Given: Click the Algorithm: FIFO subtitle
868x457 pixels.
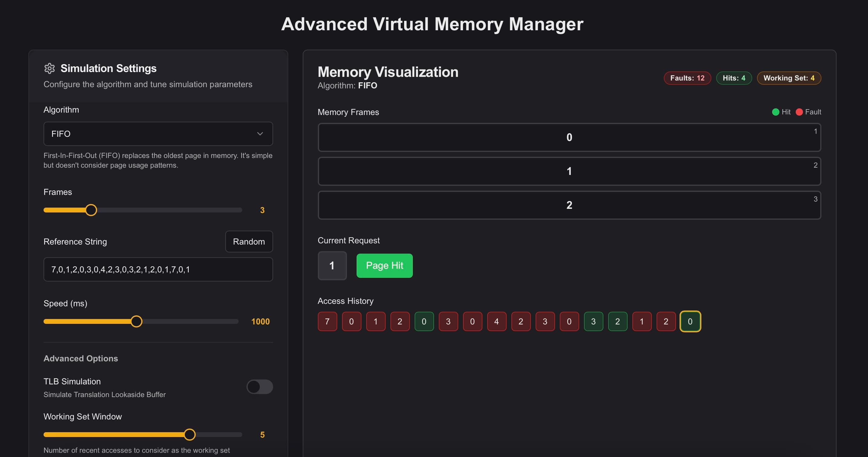Looking at the screenshot, I should (x=348, y=86).
